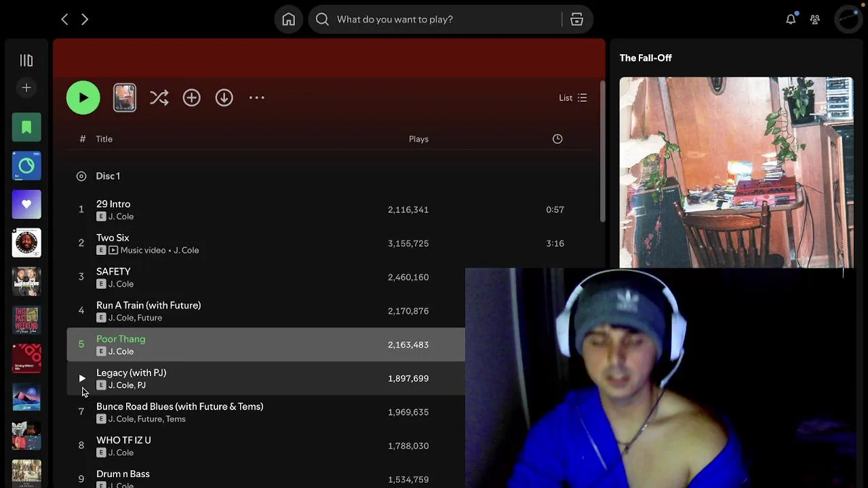Open Future artist link on track 4
Image resolution: width=868 pixels, height=488 pixels.
pyautogui.click(x=150, y=318)
